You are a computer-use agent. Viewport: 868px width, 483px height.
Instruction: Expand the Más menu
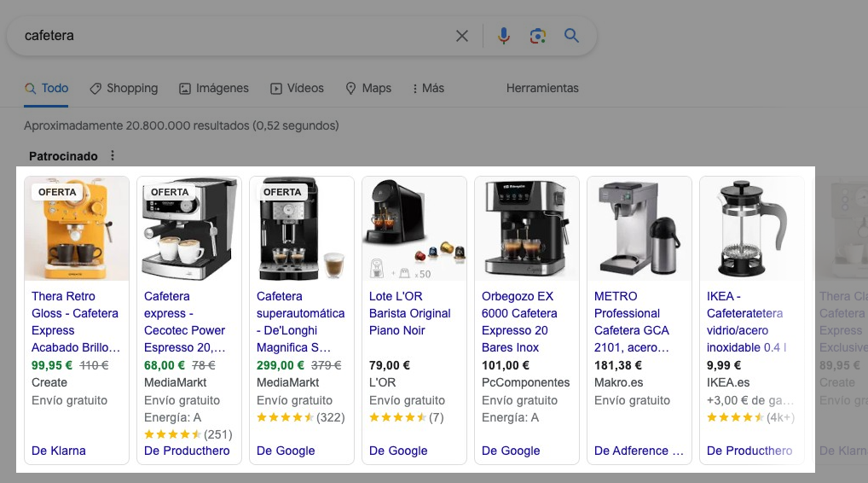click(x=429, y=88)
